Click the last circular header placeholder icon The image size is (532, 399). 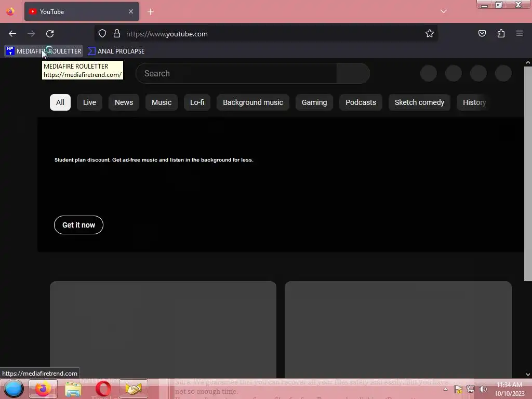503,73
